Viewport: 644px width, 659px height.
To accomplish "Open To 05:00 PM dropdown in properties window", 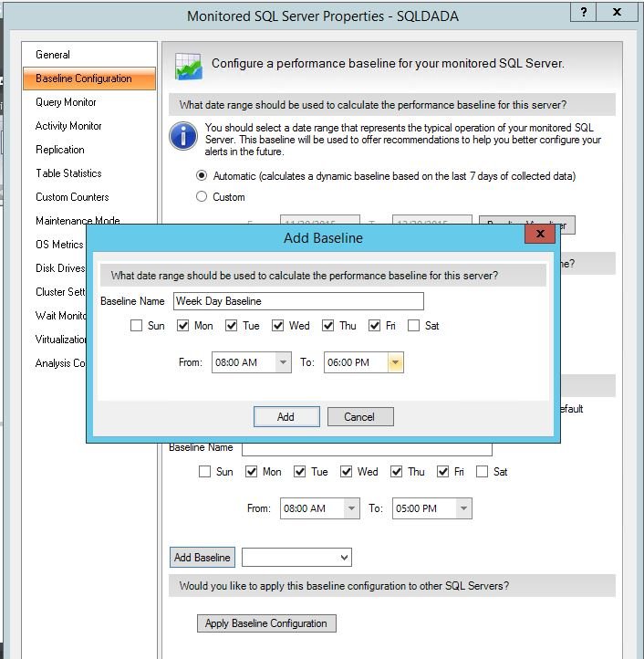I will pos(463,508).
